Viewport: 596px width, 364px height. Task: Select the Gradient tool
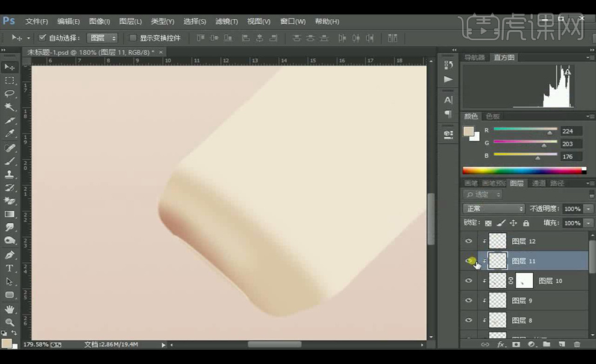[x=10, y=214]
